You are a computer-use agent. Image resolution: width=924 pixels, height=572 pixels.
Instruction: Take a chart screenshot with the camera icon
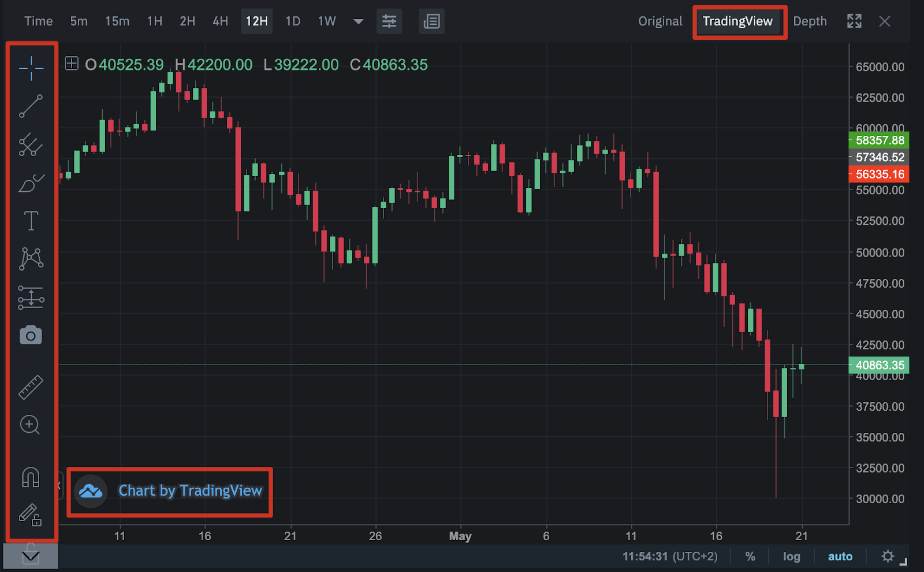32,335
